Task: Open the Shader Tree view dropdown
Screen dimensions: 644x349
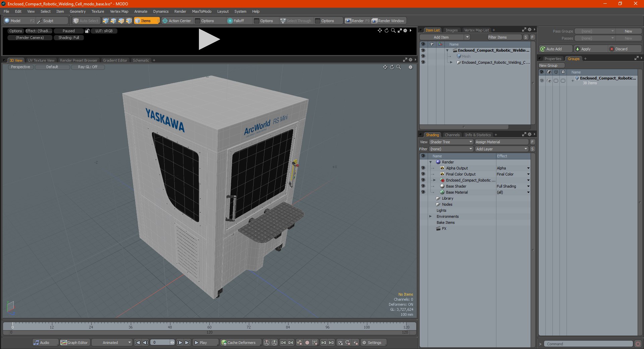Action: point(451,142)
